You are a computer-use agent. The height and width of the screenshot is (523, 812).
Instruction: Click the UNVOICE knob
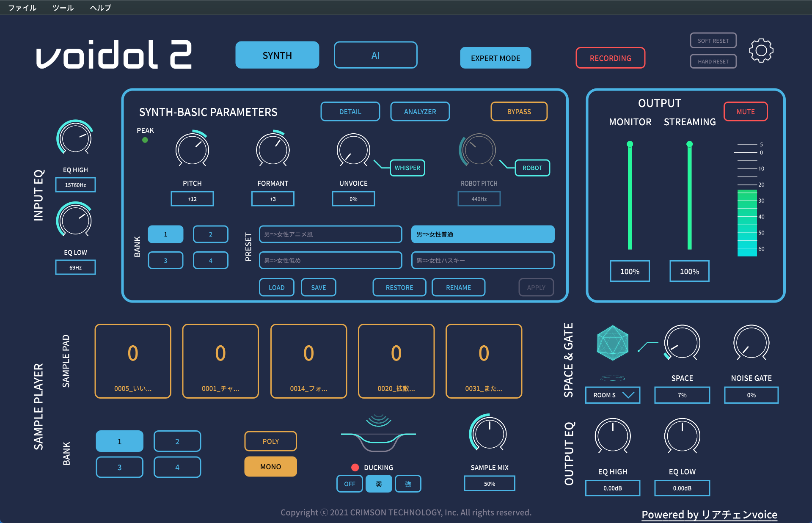(353, 150)
